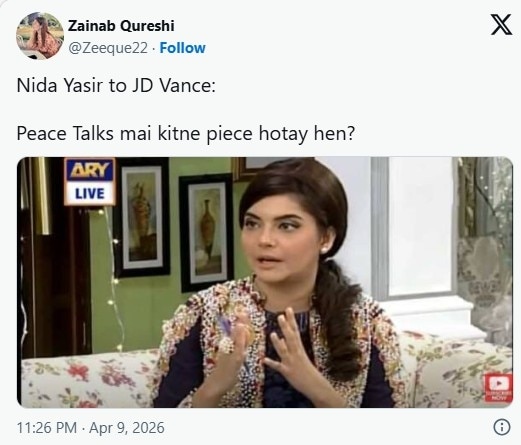Viewport: 521px width, 445px height.
Task: Click the YouTube subscribe icon in the video
Action: click(499, 388)
